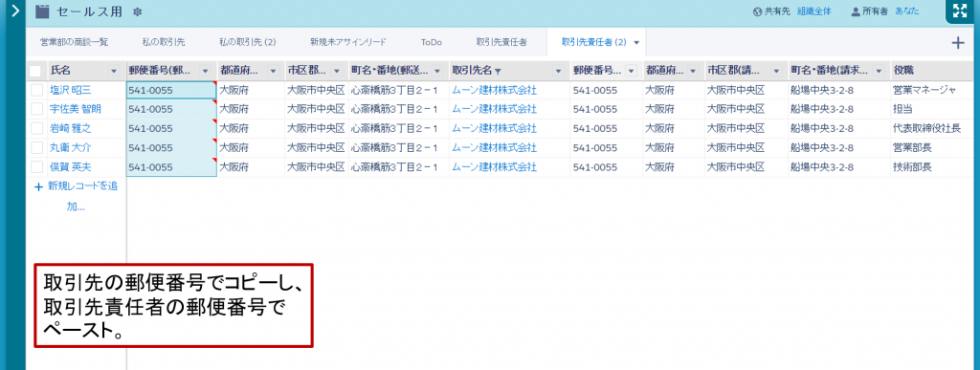
Task: Switch to 取引先責任者 tab
Action: (501, 42)
